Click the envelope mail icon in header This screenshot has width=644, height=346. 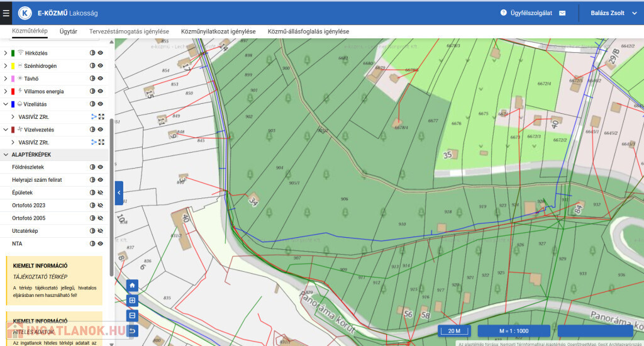(562, 13)
